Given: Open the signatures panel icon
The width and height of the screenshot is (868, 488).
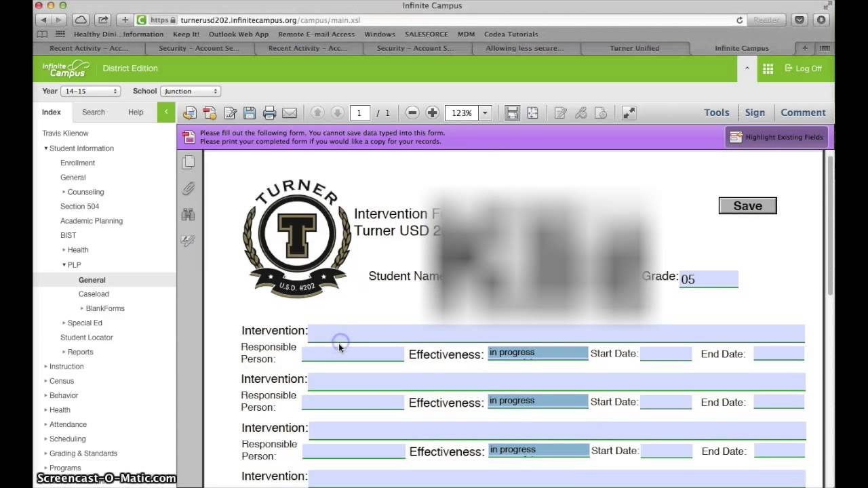Looking at the screenshot, I should coord(189,241).
